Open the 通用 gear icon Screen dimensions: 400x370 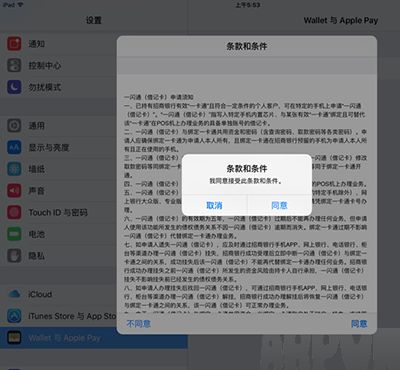click(x=14, y=126)
